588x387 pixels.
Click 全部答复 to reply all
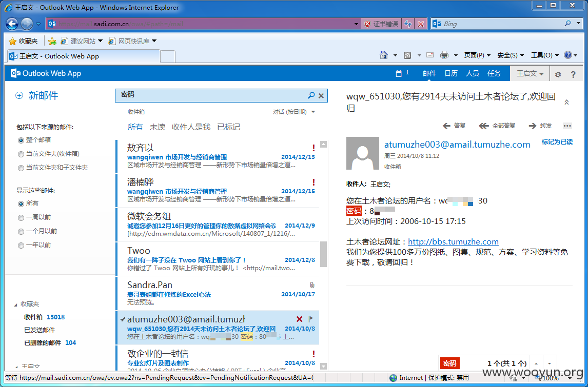point(497,126)
